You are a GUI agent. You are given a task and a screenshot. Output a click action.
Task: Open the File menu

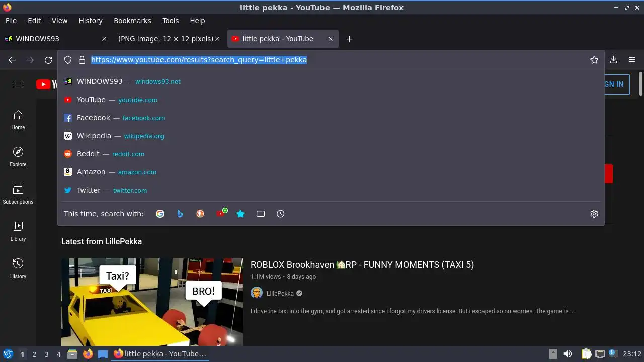pos(11,21)
